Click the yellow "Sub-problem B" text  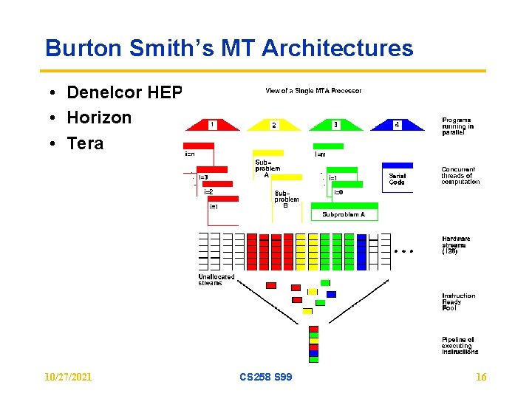coord(287,199)
